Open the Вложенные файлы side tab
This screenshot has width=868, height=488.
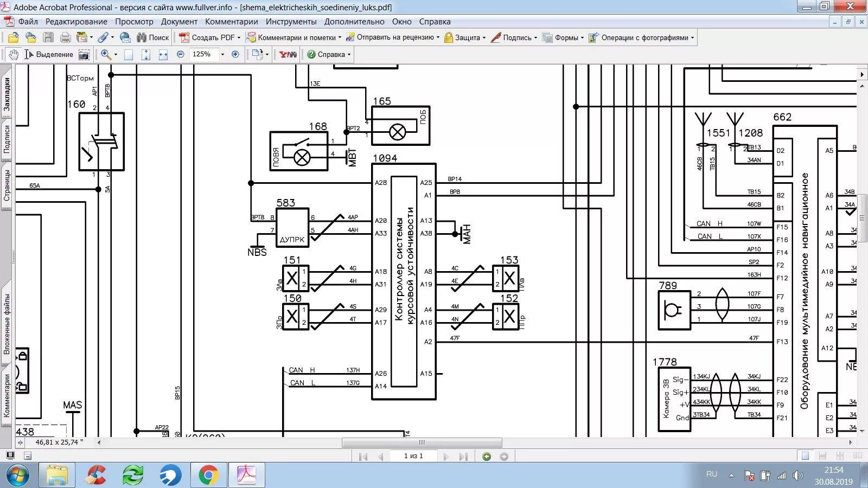[x=7, y=324]
